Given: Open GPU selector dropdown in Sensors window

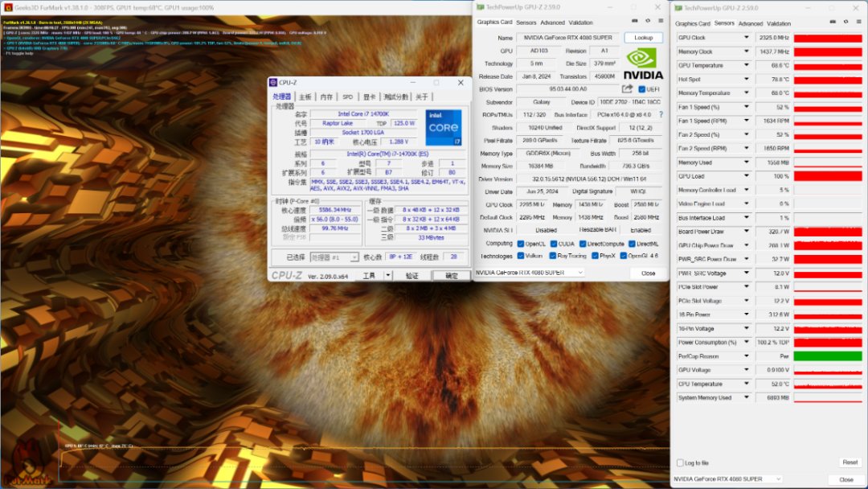Looking at the screenshot, I should 727,479.
